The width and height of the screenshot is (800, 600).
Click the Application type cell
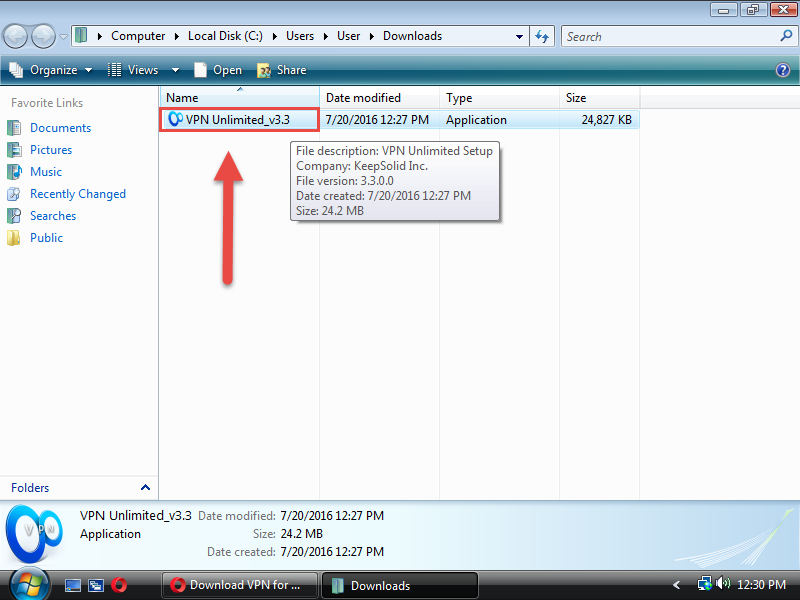pyautogui.click(x=476, y=120)
